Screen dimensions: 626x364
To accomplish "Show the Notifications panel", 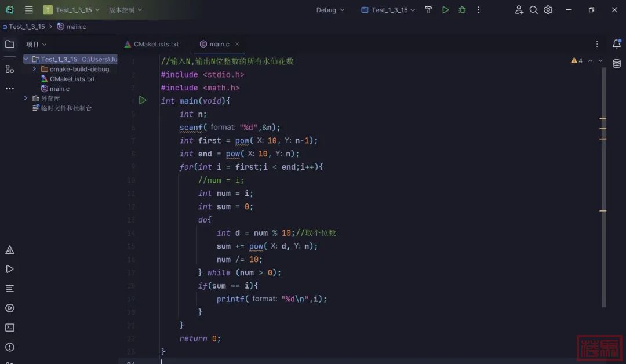I will 616,44.
